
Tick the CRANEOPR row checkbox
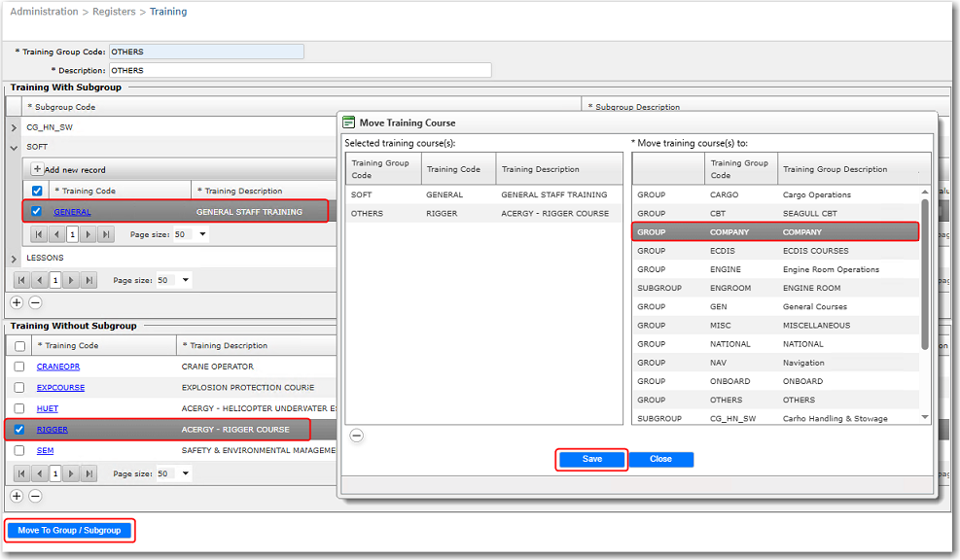click(19, 367)
